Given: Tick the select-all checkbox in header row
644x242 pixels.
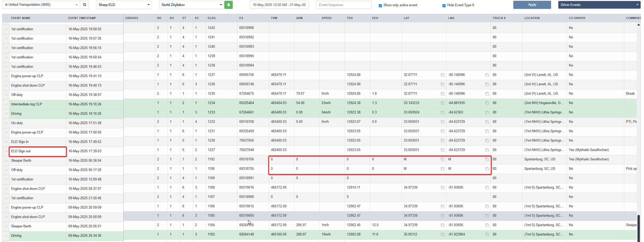Looking at the screenshot, I should [x=6, y=18].
